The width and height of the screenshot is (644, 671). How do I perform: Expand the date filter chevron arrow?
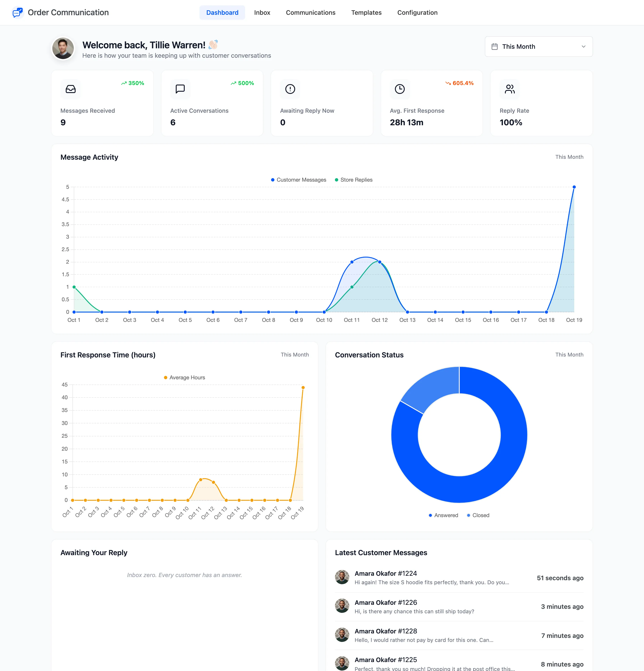click(583, 47)
